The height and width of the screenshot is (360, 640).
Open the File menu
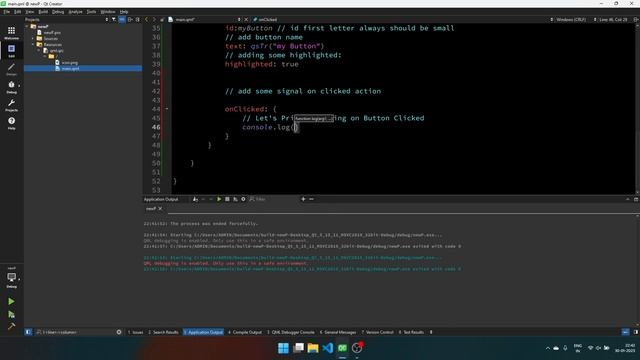pos(7,12)
